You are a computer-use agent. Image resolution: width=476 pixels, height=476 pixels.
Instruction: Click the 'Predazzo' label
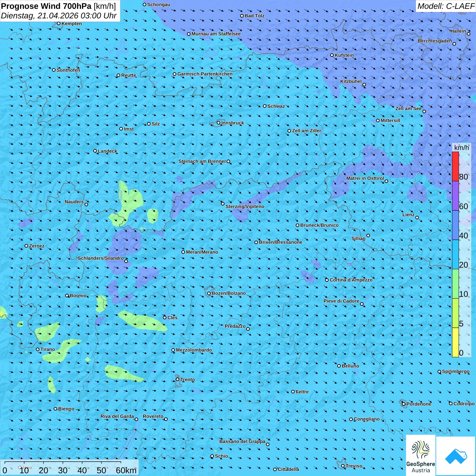pos(235,326)
